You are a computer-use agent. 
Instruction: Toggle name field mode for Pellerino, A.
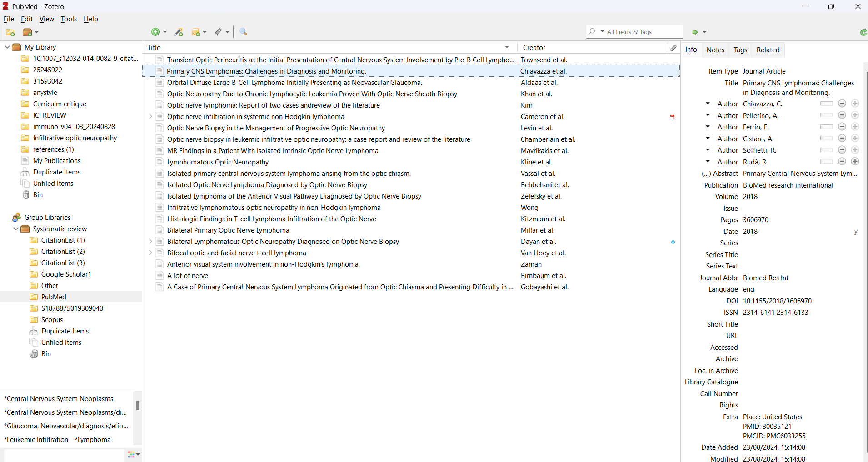826,115
